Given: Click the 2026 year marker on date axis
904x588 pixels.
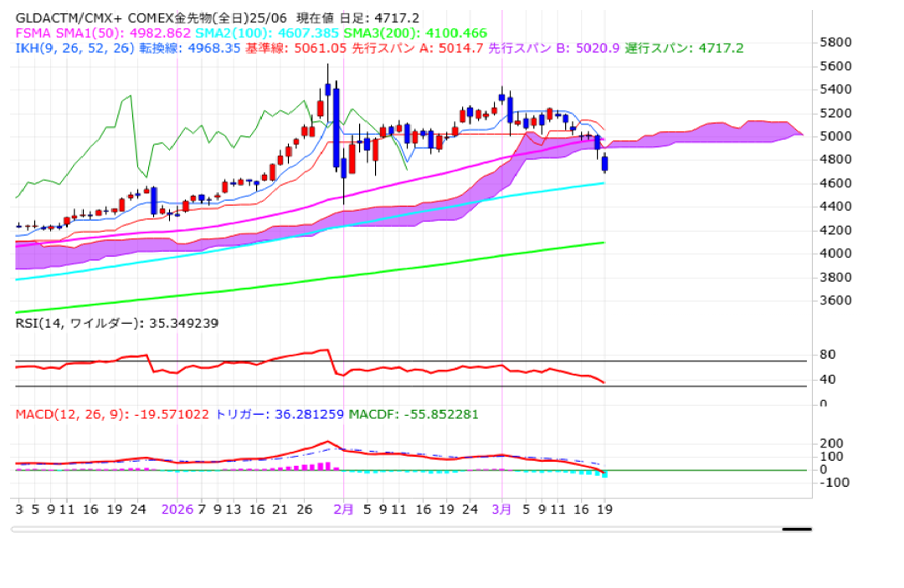Looking at the screenshot, I should [177, 509].
